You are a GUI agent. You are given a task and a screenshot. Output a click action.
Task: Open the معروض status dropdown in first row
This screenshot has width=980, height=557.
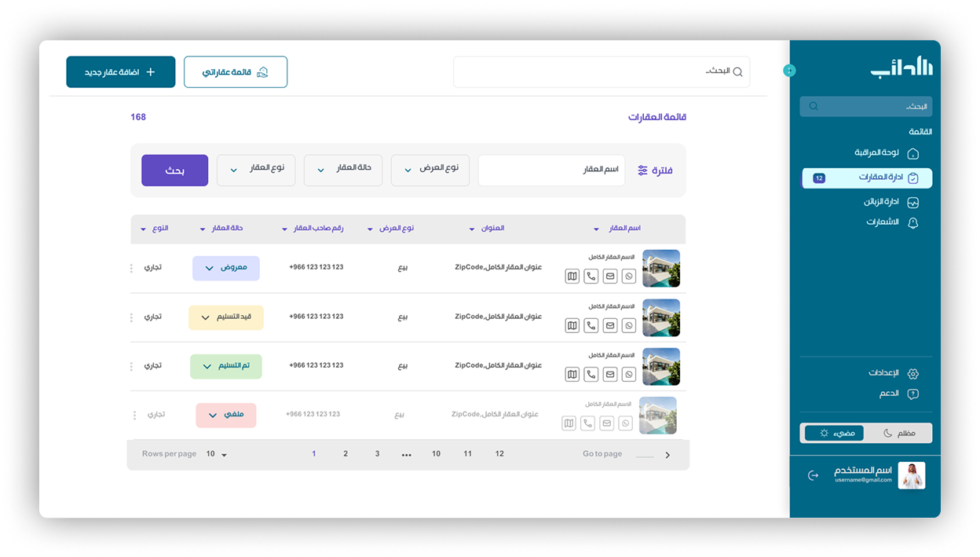pyautogui.click(x=226, y=268)
